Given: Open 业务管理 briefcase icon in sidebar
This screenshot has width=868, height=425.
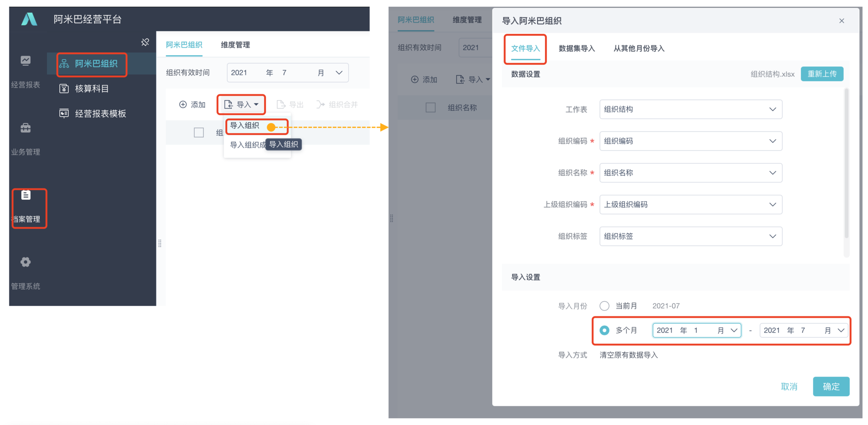Looking at the screenshot, I should point(25,128).
